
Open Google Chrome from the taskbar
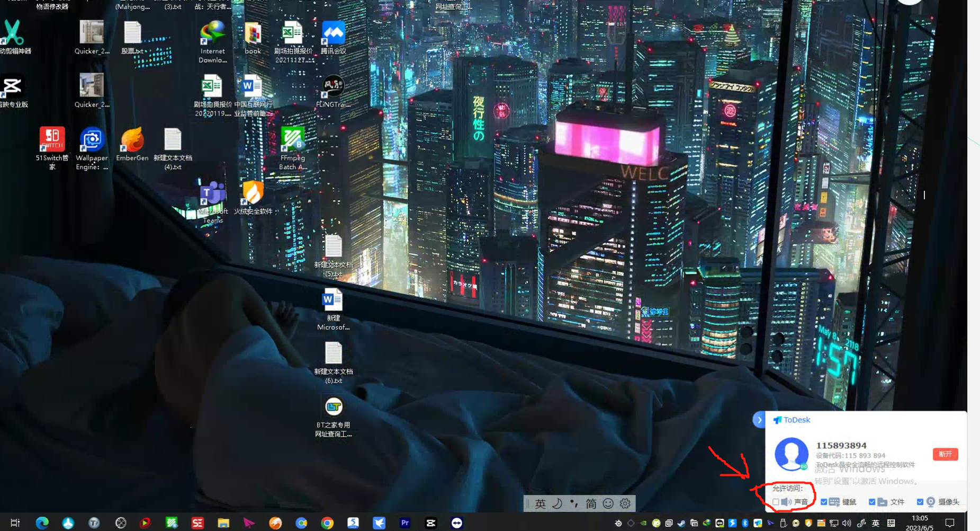pyautogui.click(x=327, y=523)
